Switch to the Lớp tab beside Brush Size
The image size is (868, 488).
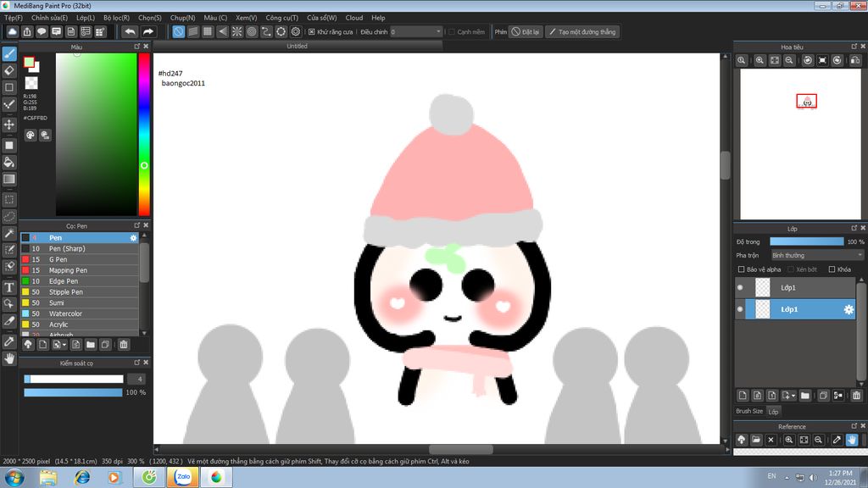pos(773,412)
